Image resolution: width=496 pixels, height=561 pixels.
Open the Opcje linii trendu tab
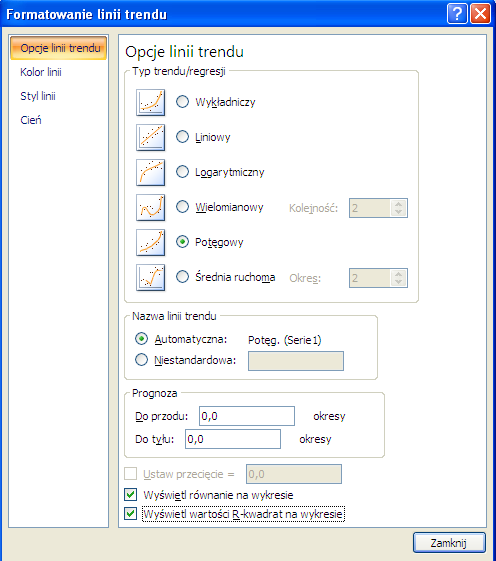[59, 48]
